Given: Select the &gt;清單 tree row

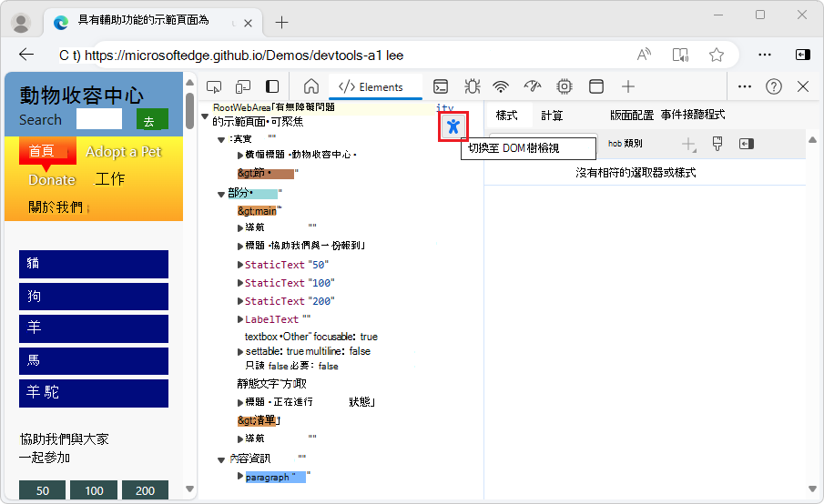Looking at the screenshot, I should click(257, 420).
